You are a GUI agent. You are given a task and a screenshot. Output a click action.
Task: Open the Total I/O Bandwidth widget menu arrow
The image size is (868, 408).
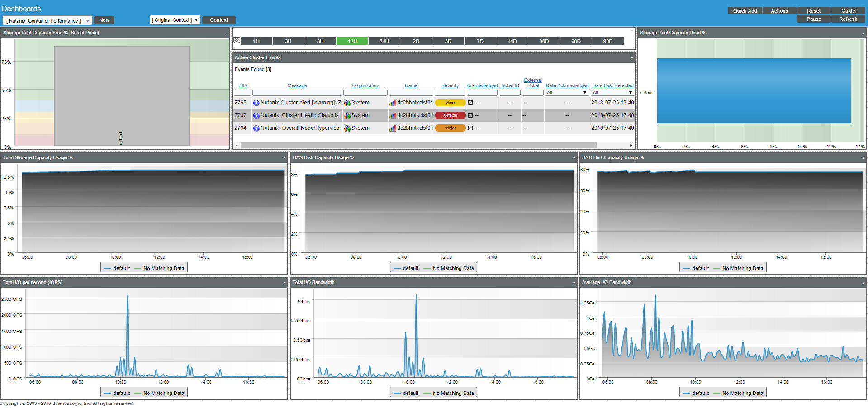point(574,283)
